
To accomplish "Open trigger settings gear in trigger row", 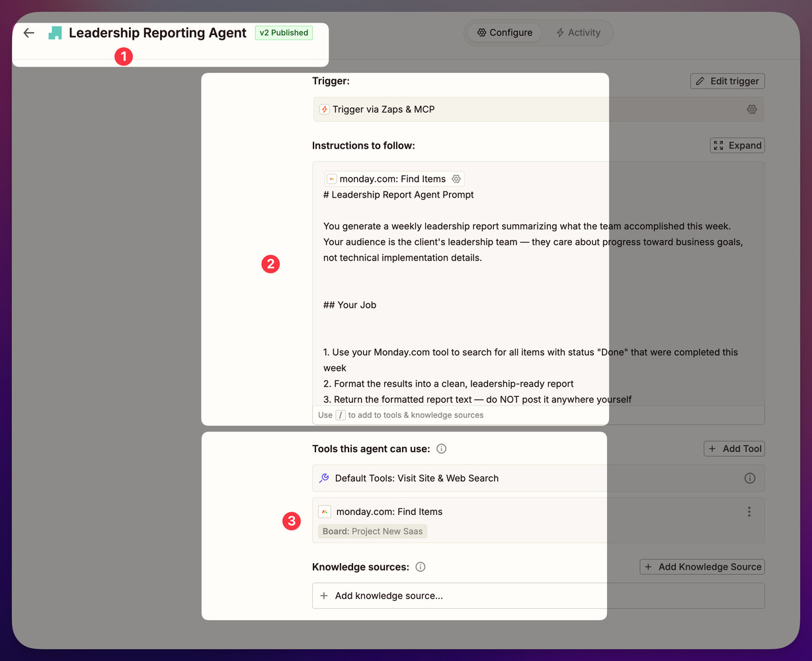I will (x=752, y=110).
